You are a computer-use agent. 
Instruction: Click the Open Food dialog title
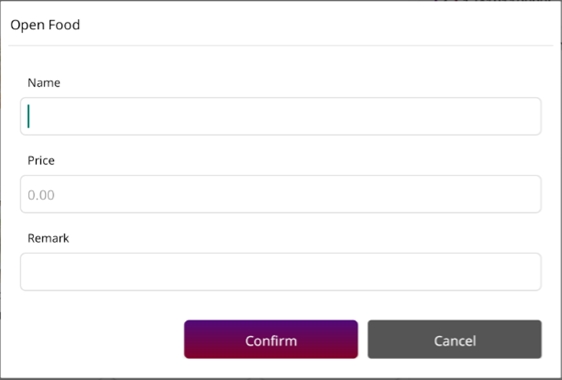[45, 25]
